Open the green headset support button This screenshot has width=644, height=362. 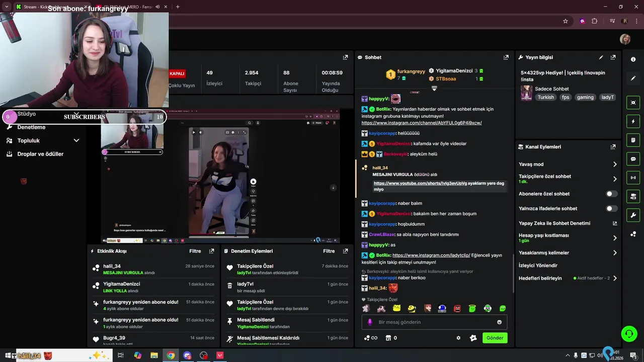click(x=628, y=333)
